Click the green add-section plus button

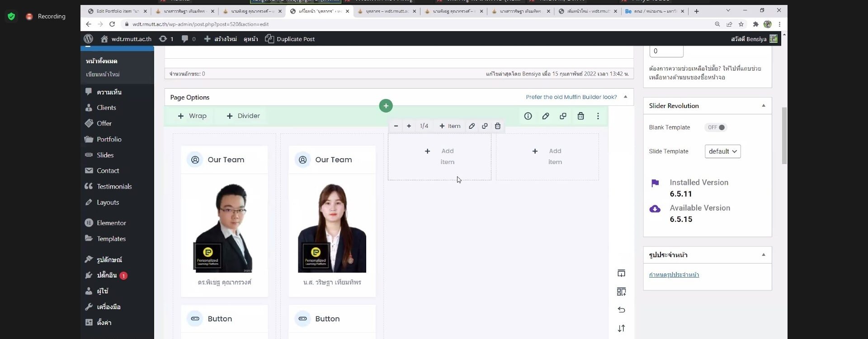(x=386, y=106)
